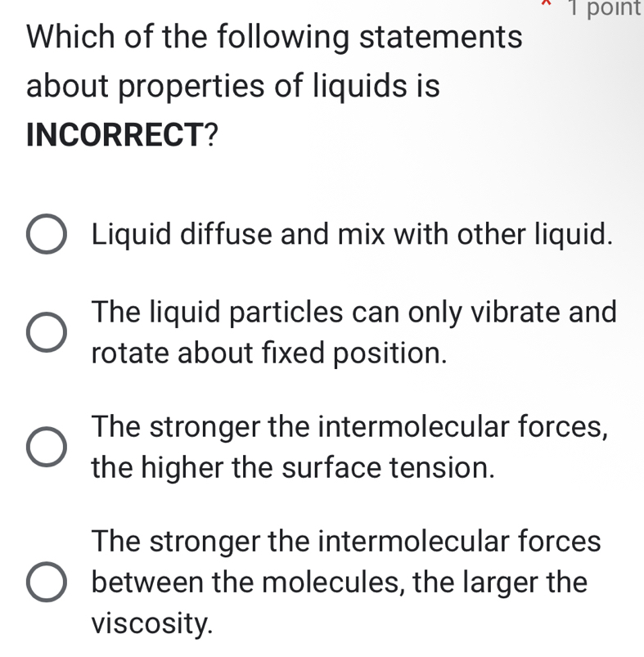
Task: Click the second answer's radio circle
Action: (45, 332)
